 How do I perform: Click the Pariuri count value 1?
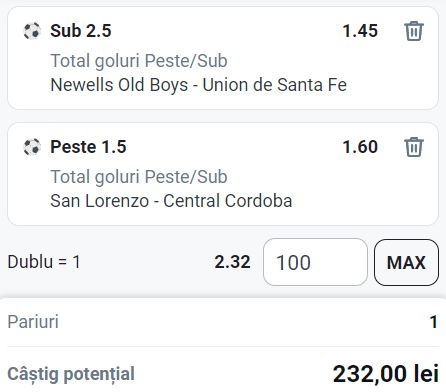click(x=433, y=322)
